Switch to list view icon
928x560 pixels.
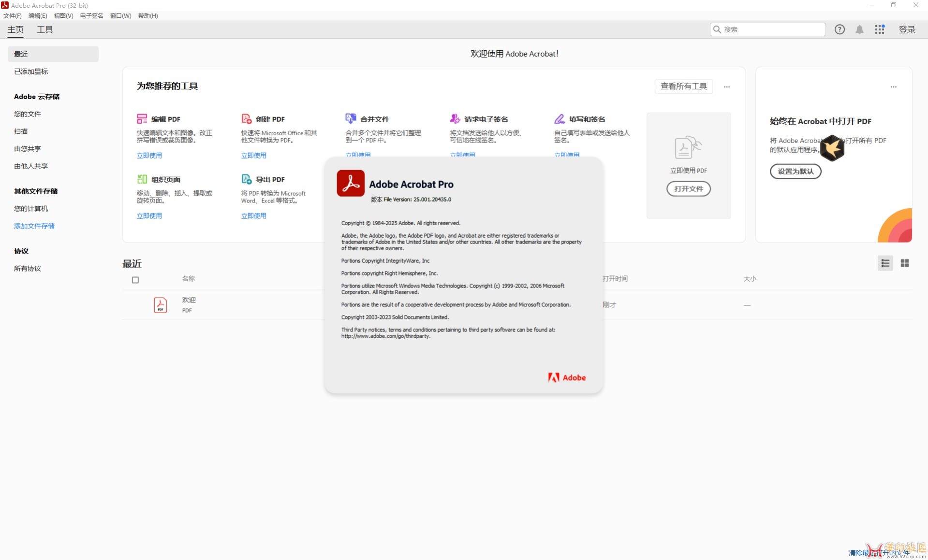point(885,263)
